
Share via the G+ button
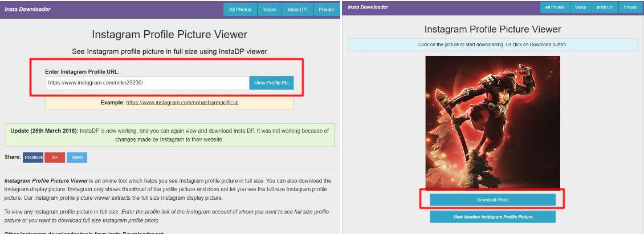[55, 158]
